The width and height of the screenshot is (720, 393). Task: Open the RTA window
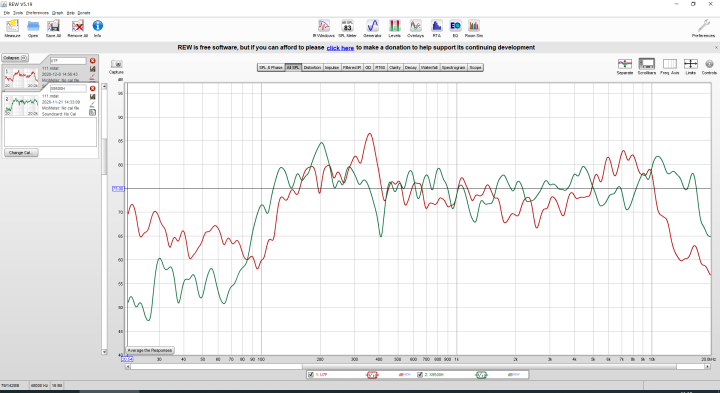point(436,28)
